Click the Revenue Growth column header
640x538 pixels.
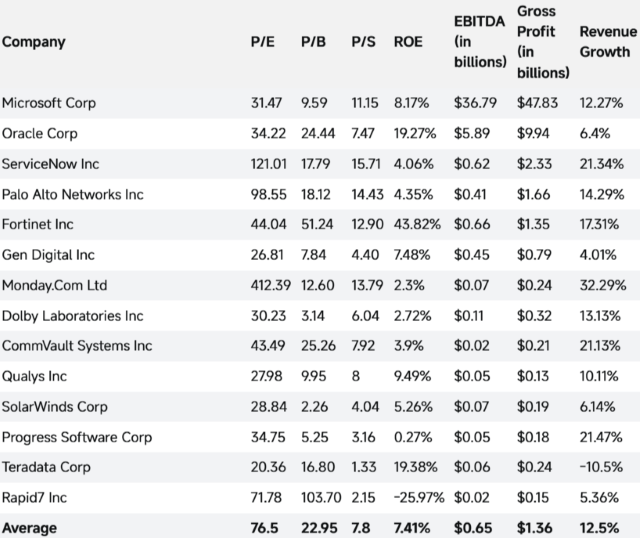pos(604,42)
